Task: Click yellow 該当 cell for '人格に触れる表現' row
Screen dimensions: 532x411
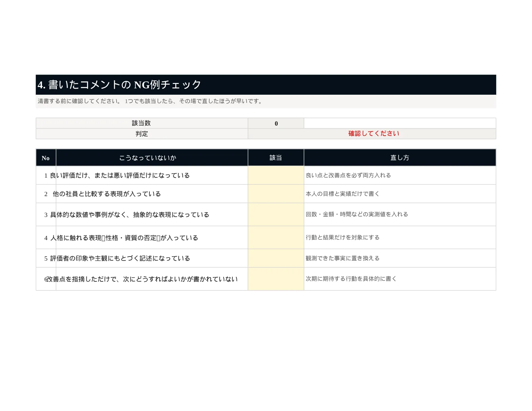Action: tap(276, 238)
